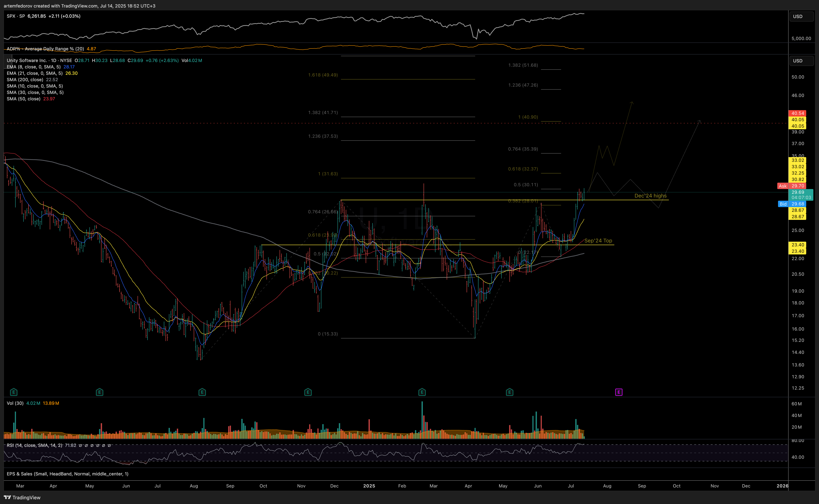
Task: Click the 1.236 (37.53) Fibonacci level label
Action: tap(323, 136)
